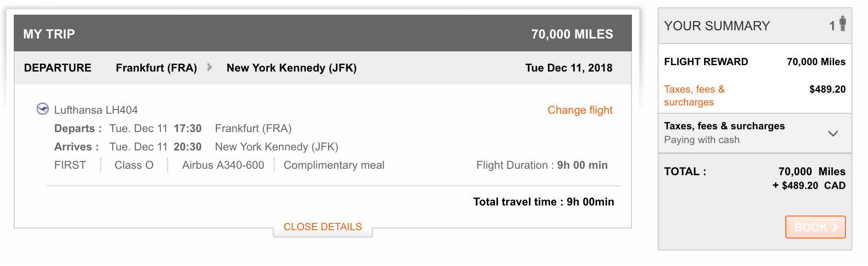The width and height of the screenshot is (868, 266).
Task: Select the Airbus A340-600 aircraft label
Action: [223, 165]
